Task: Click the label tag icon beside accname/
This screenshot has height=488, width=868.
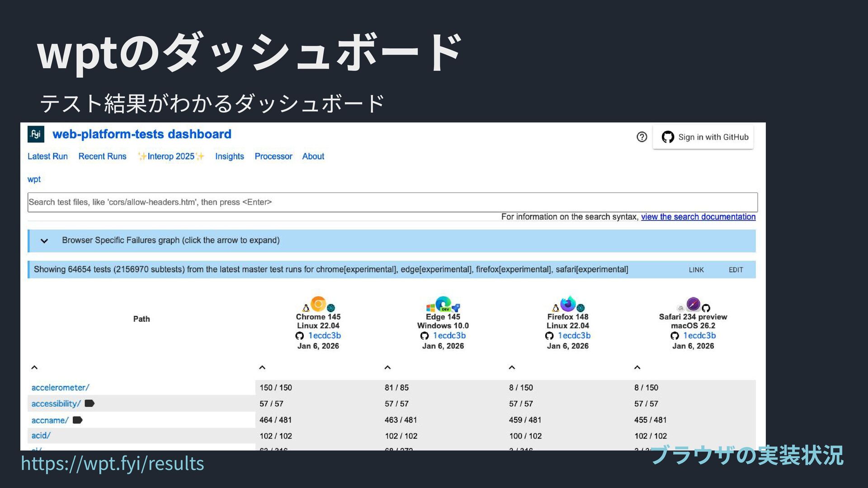Action: [x=78, y=420]
